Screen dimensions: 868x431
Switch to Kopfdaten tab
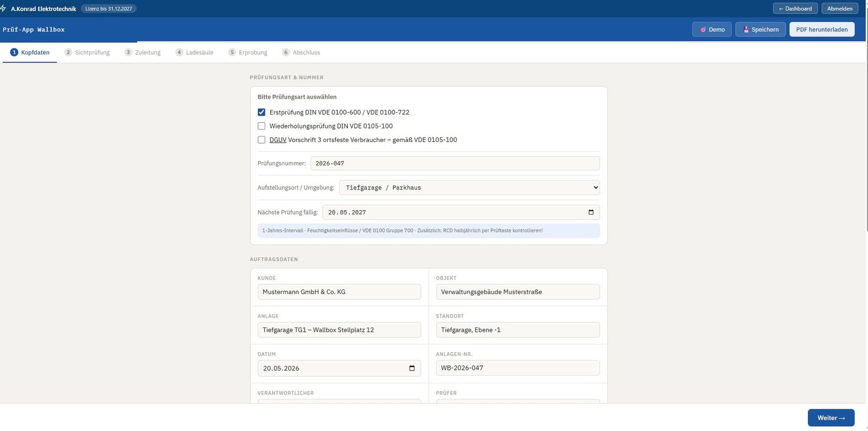30,52
